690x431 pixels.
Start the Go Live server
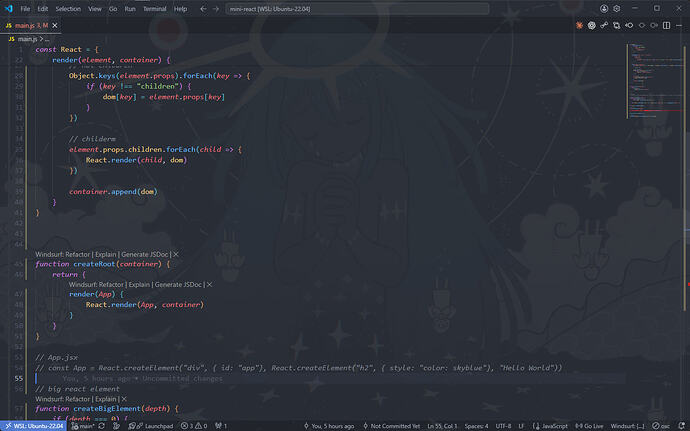[589, 426]
